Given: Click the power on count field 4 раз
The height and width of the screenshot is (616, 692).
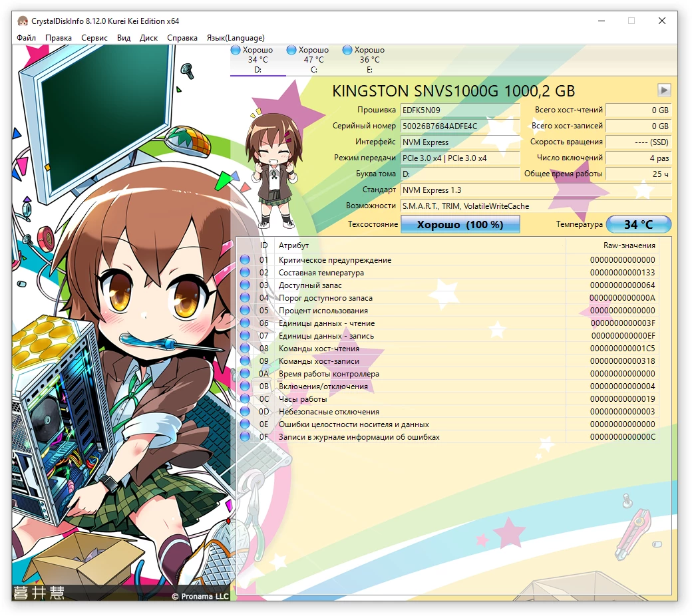Looking at the screenshot, I should pos(639,158).
